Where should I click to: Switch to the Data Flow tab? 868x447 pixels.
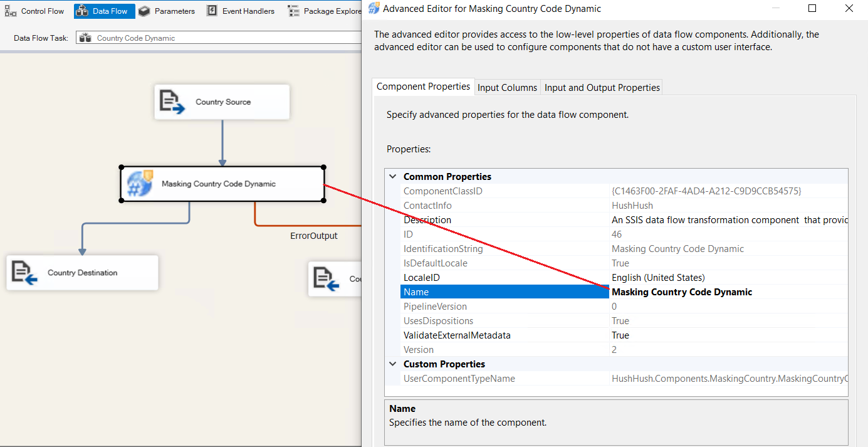click(x=104, y=11)
